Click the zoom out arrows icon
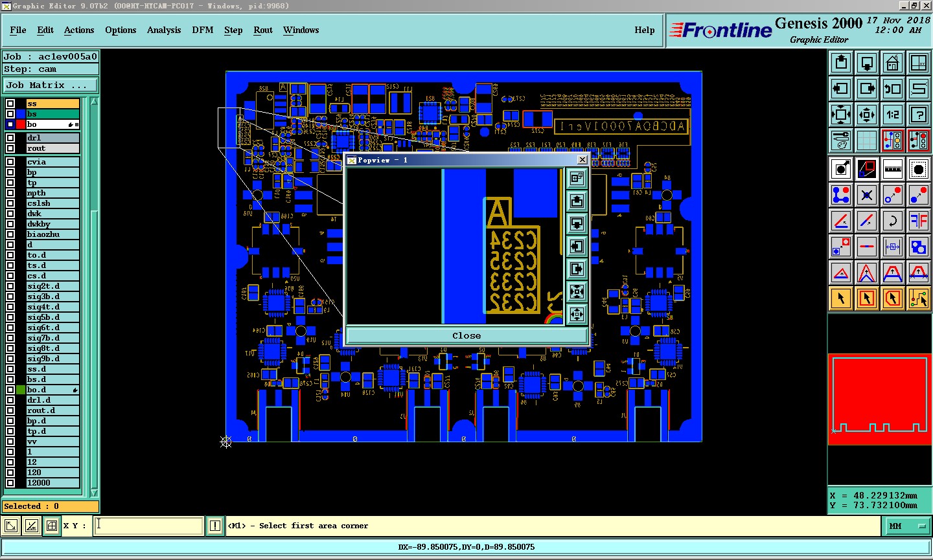The height and width of the screenshot is (560, 933). pos(867,115)
